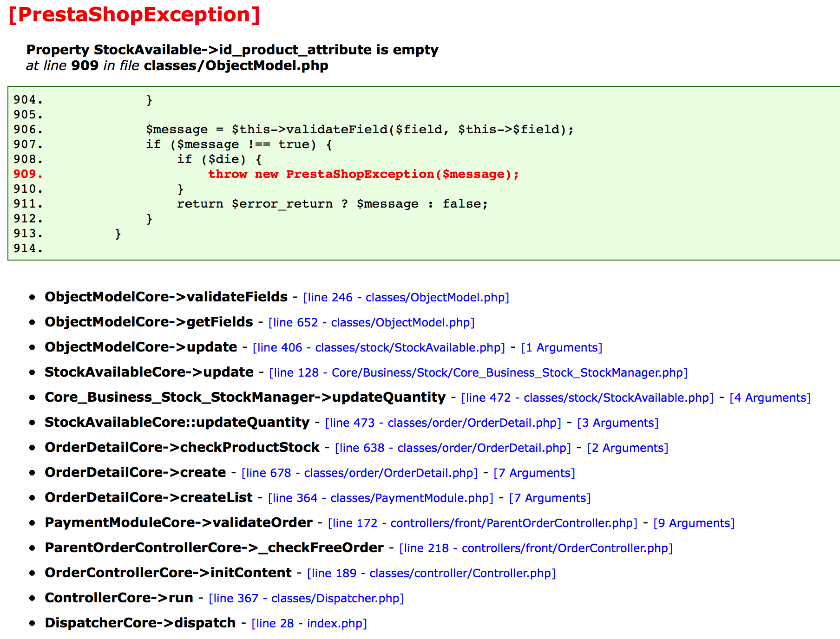Open link line 218 controllers/front/OrderController.php

(536, 548)
